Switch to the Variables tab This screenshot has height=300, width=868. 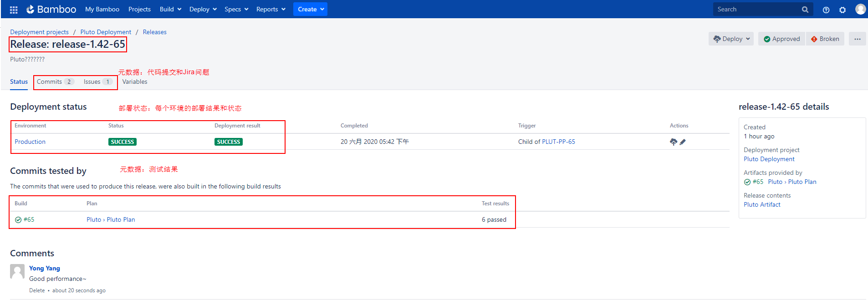coord(135,82)
